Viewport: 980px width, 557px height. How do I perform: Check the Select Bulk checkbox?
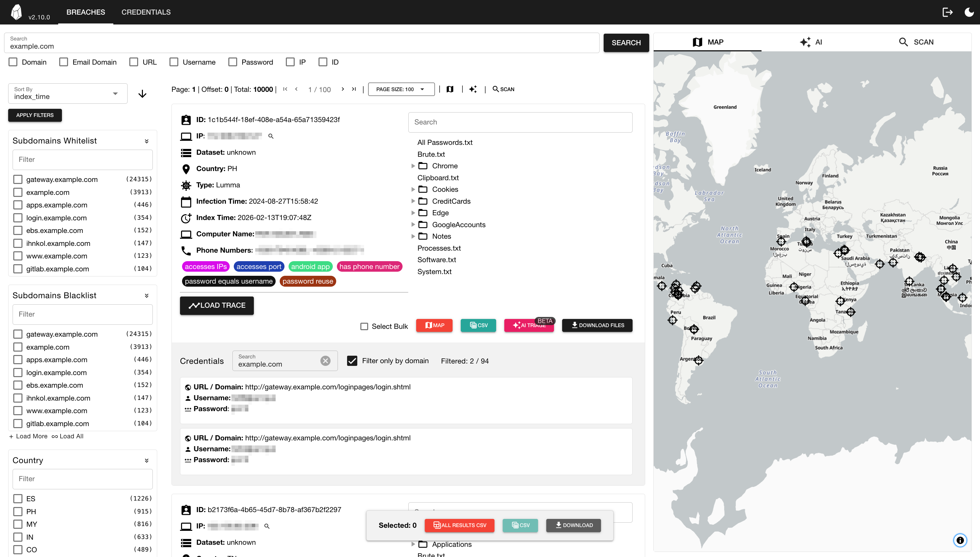click(x=364, y=326)
